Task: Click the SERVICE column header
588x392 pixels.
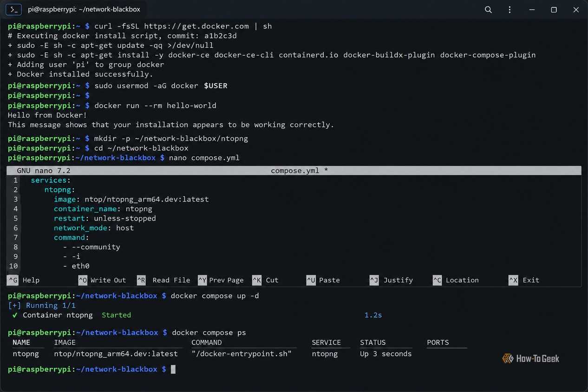Action: [x=326, y=342]
